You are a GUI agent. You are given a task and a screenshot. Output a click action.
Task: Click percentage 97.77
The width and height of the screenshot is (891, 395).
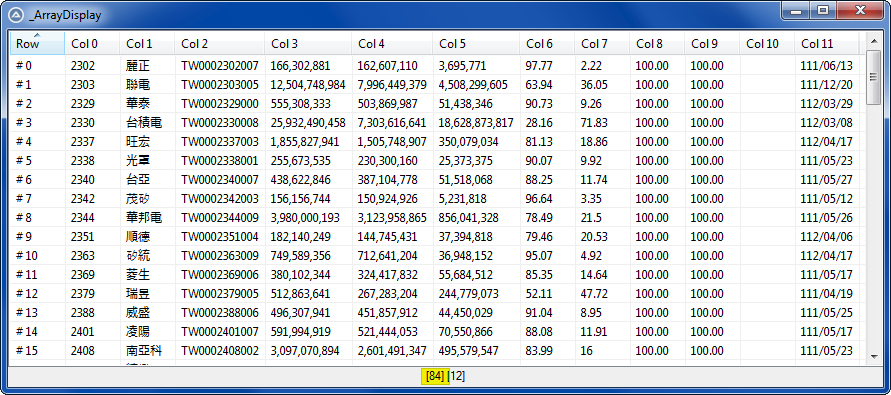click(x=539, y=65)
